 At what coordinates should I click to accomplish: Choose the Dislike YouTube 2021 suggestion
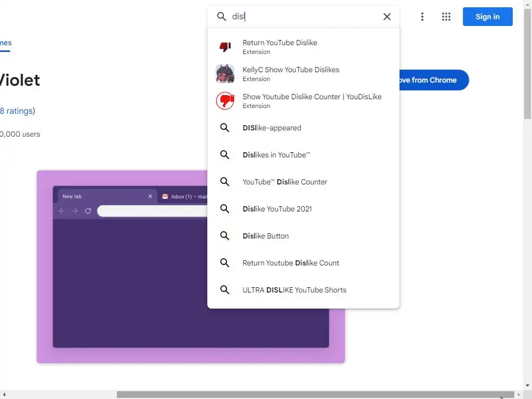303,209
